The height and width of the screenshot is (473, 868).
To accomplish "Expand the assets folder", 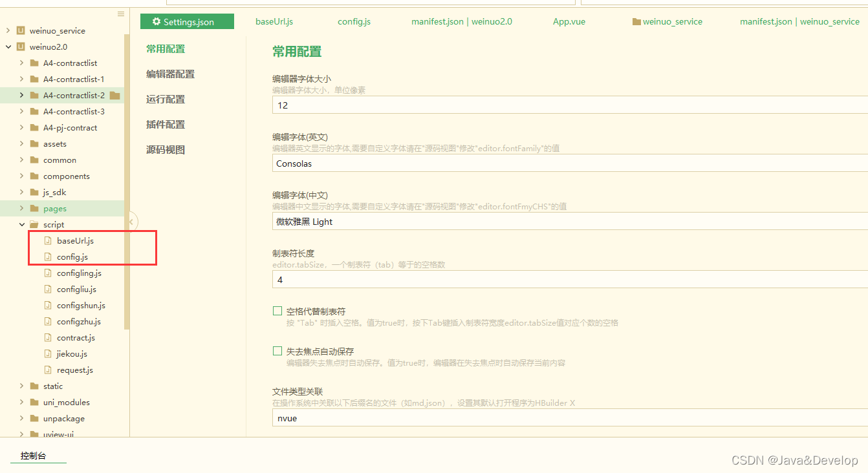I will [x=21, y=143].
